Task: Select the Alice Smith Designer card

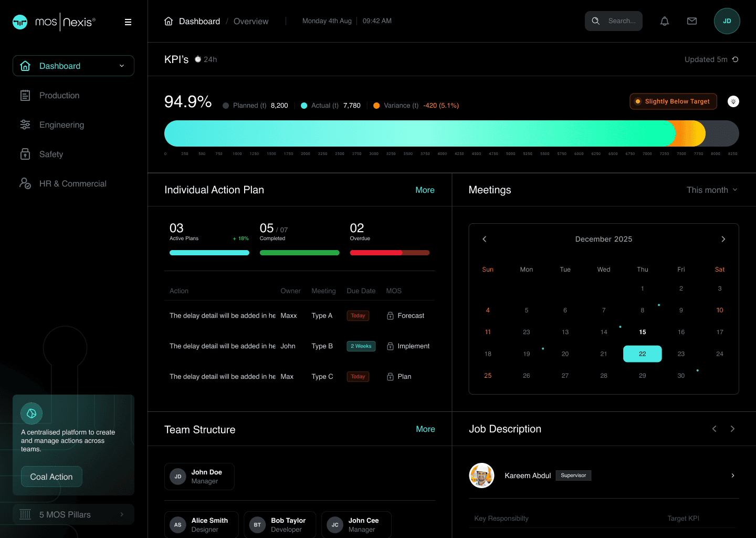Action: 202,525
